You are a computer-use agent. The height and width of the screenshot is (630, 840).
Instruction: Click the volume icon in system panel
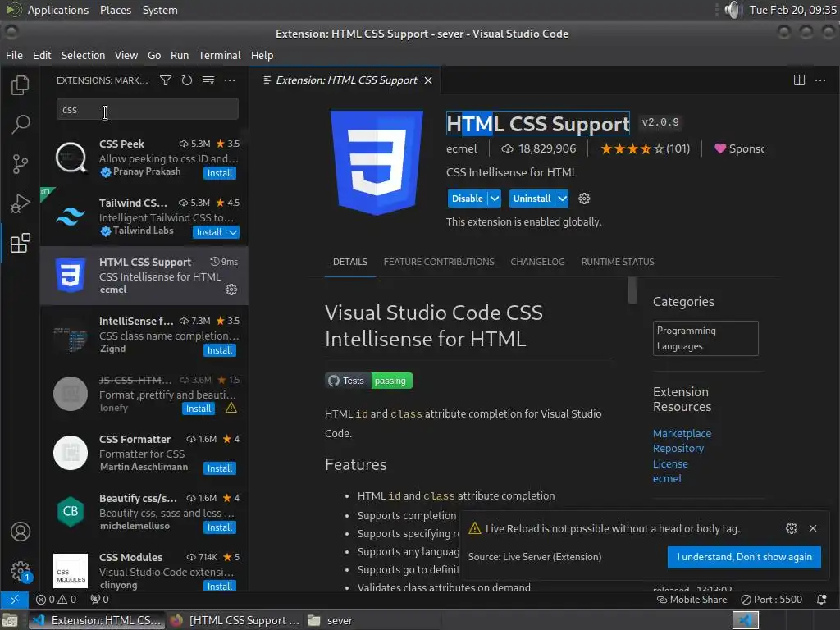732,10
